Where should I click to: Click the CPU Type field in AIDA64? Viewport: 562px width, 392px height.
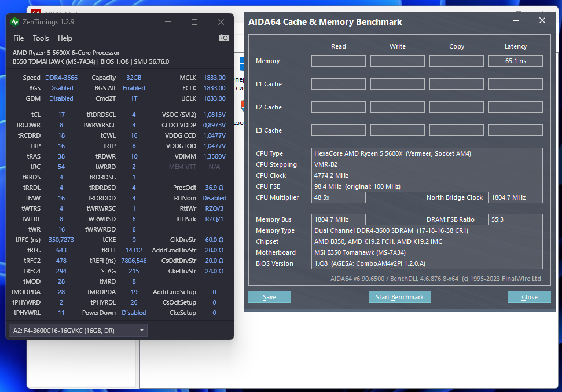coord(427,153)
